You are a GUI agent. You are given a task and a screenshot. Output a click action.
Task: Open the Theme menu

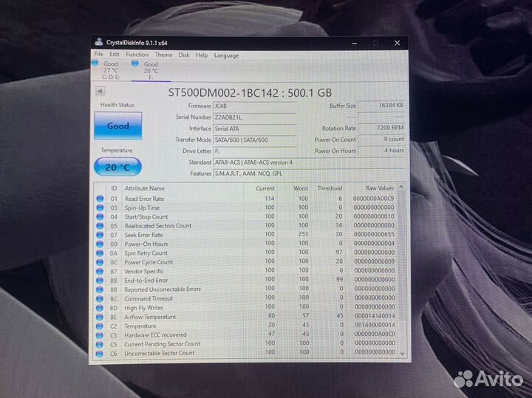(163, 55)
